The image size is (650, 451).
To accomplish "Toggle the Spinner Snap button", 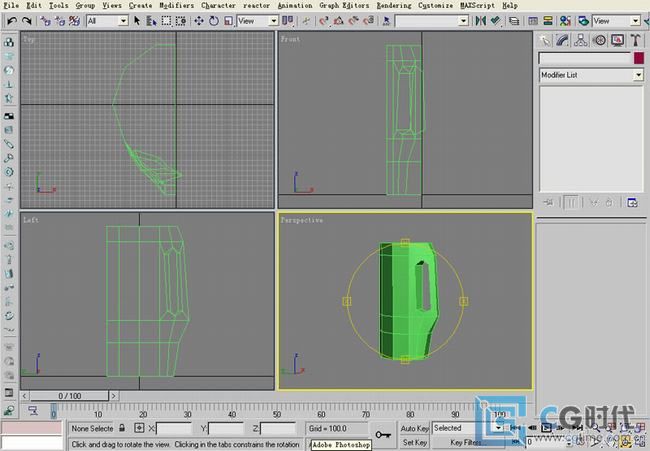I will 369,21.
